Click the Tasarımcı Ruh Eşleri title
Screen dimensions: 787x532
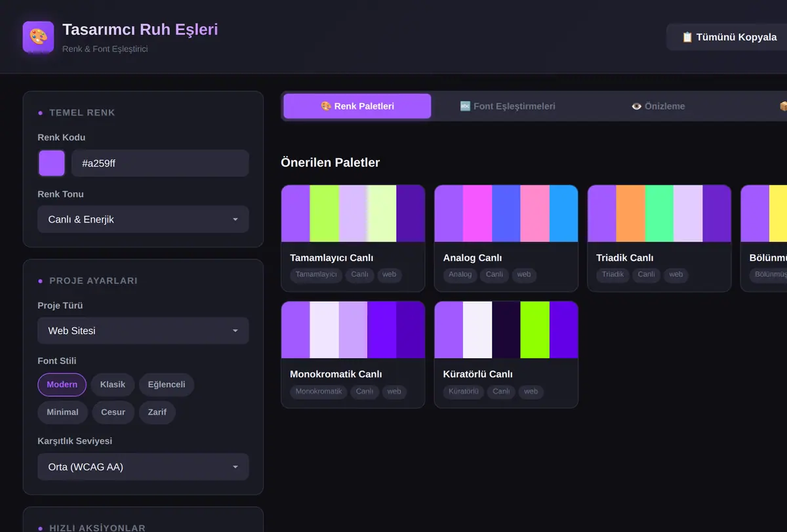pyautogui.click(x=140, y=30)
